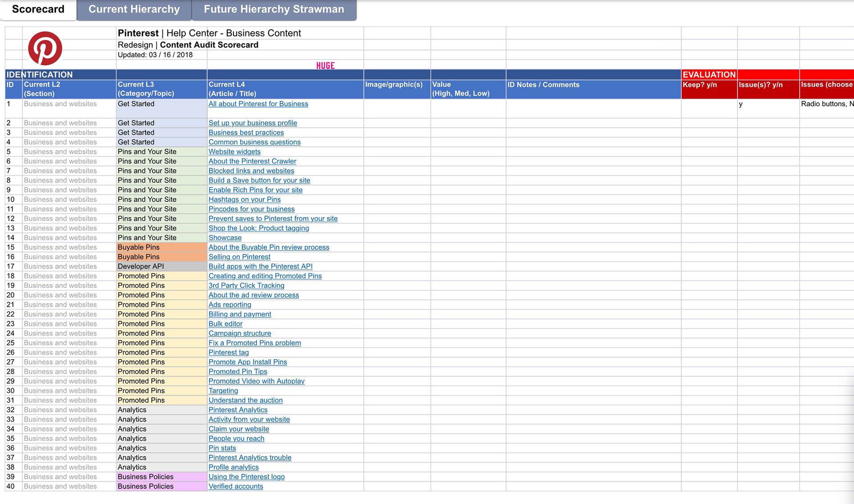Screen dimensions: 854x504
Task: Click 'Enable Rich Pins for your site'
Action: pos(255,190)
